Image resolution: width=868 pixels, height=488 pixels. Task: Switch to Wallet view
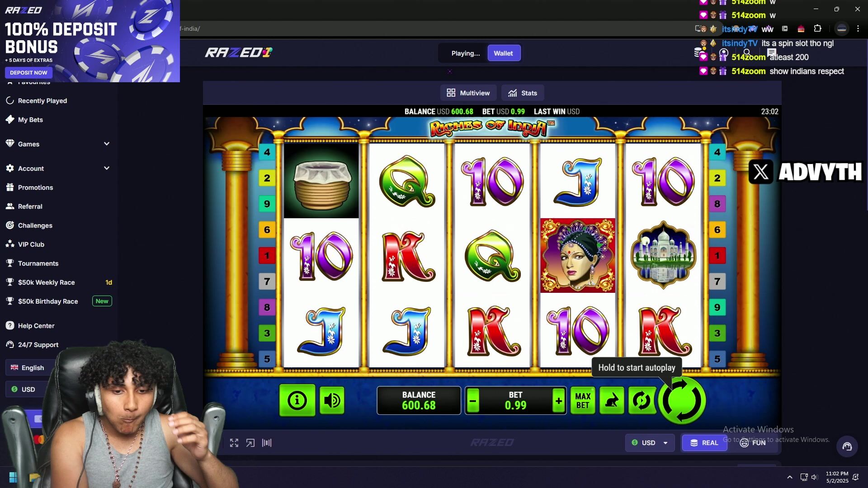tap(504, 53)
